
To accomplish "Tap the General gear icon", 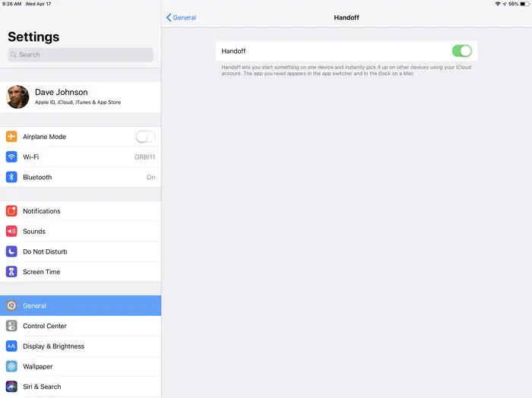I will pyautogui.click(x=11, y=305).
